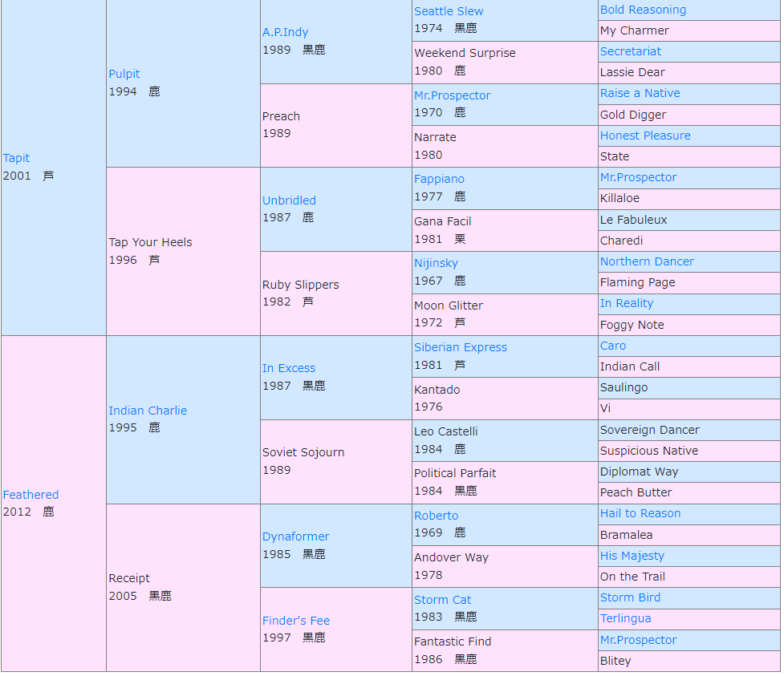This screenshot has height=676, width=784.
Task: Follow the Dynaformer link
Action: 295,536
